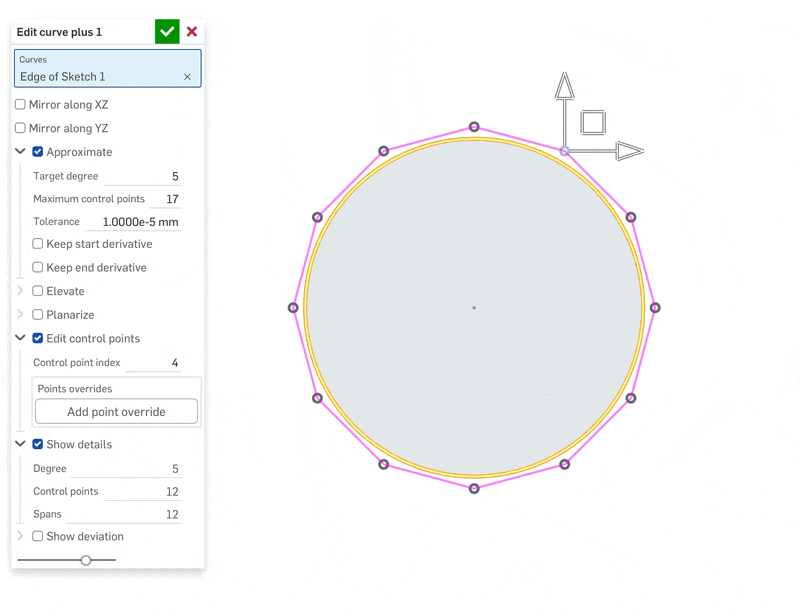Collapse the Show details section
800x613 pixels.
[x=20, y=444]
